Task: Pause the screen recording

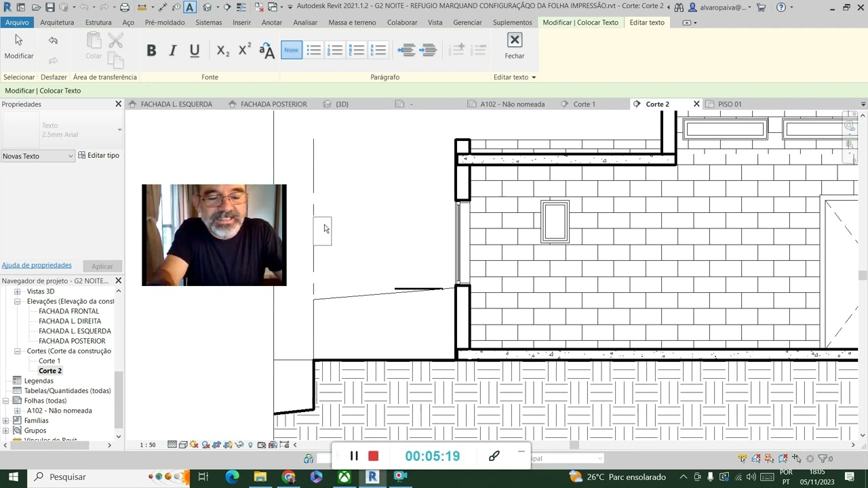Action: click(x=354, y=456)
